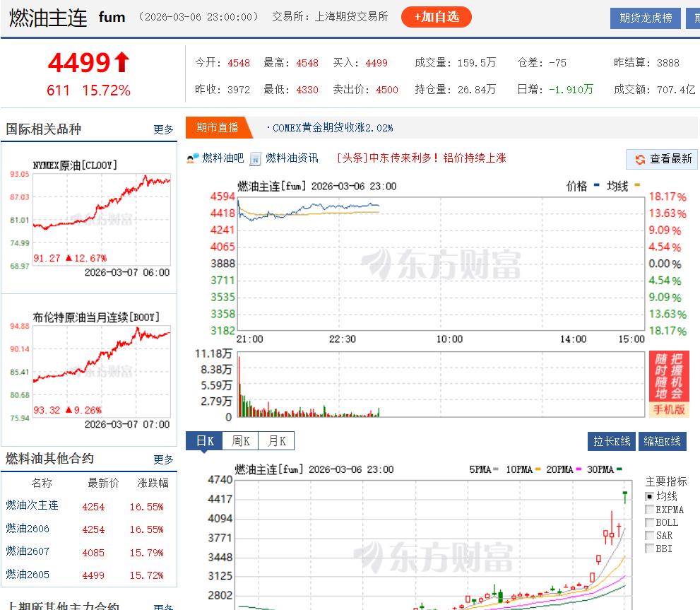The width and height of the screenshot is (700, 610).
Task: Click the 均线 legend yellow marker
Action: pyautogui.click(x=637, y=185)
